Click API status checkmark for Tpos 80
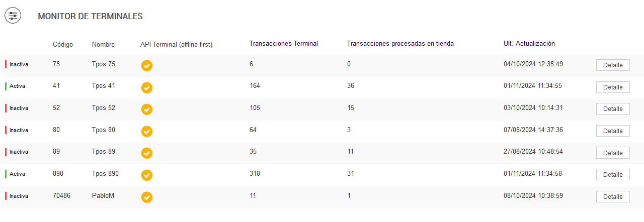 click(x=147, y=132)
